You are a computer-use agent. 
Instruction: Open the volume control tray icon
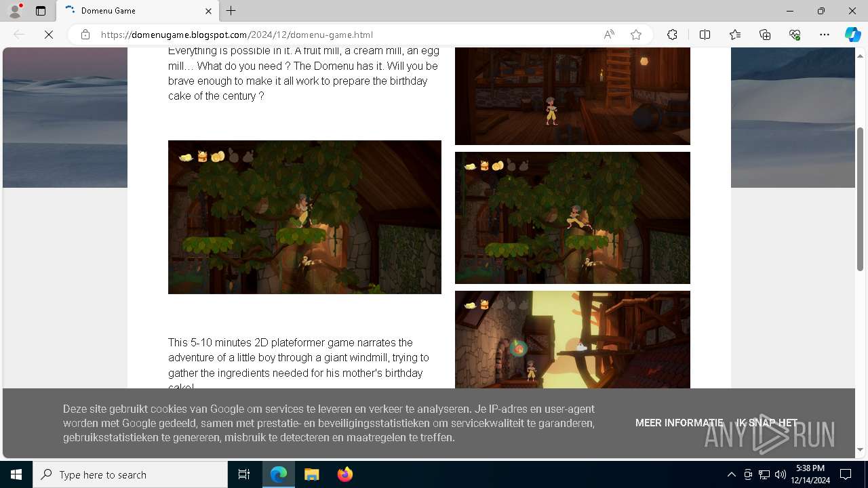pos(781,474)
